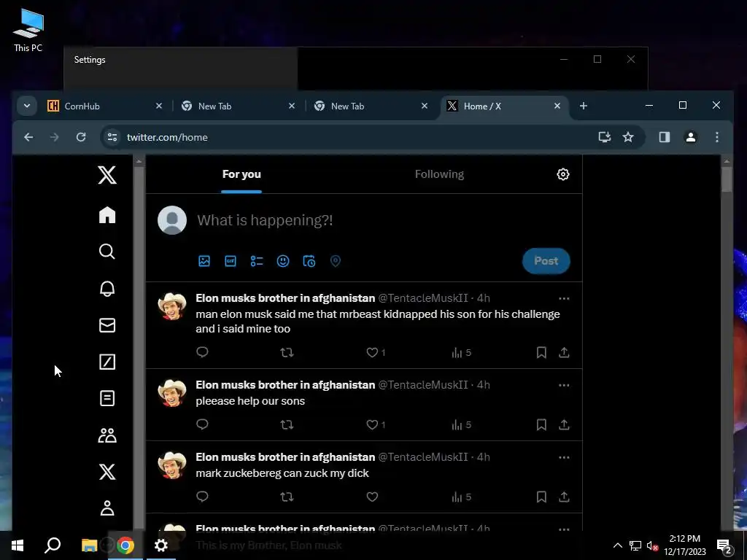Image resolution: width=747 pixels, height=560 pixels.
Task: Go back in Chrome
Action: coord(28,137)
